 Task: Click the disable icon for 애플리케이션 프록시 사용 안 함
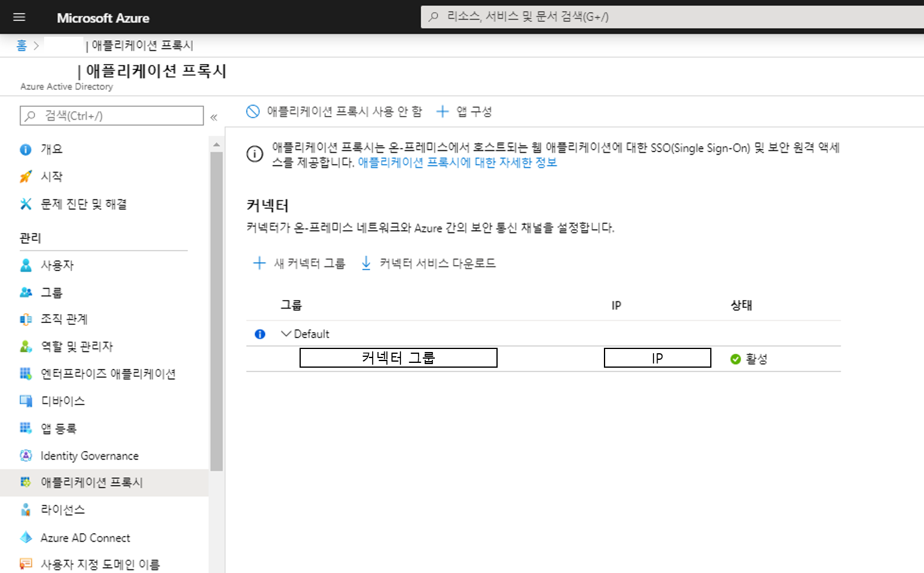253,111
